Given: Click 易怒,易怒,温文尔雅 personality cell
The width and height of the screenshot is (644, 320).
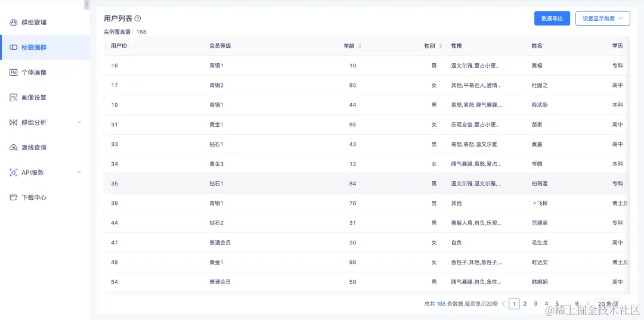Looking at the screenshot, I should (475, 144).
